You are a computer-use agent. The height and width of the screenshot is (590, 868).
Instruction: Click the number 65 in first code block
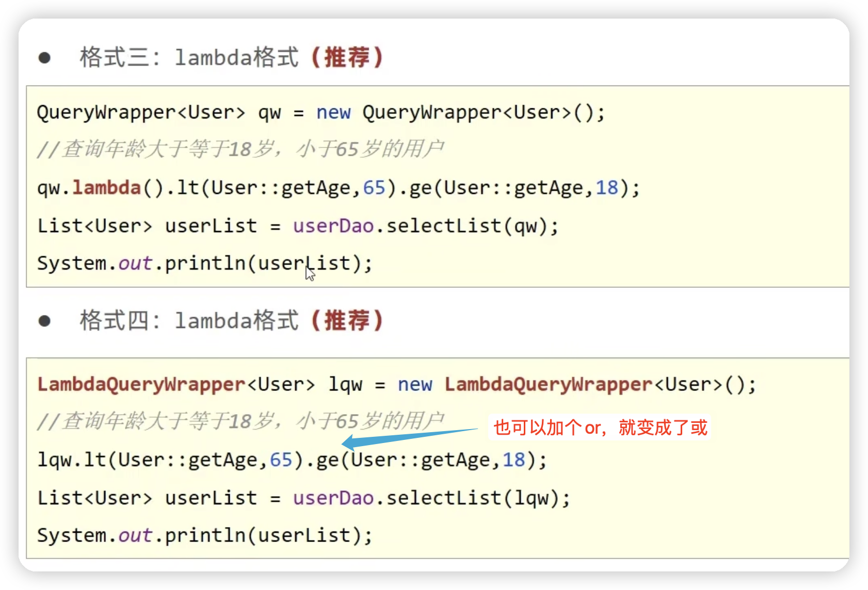pos(374,188)
